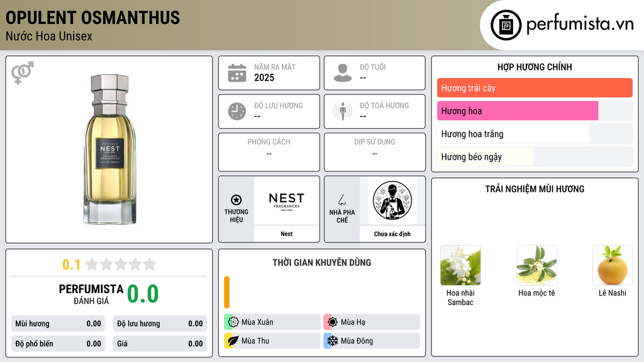Click the calendar icon beside Năm ra mắt
644x362 pixels.
click(237, 73)
